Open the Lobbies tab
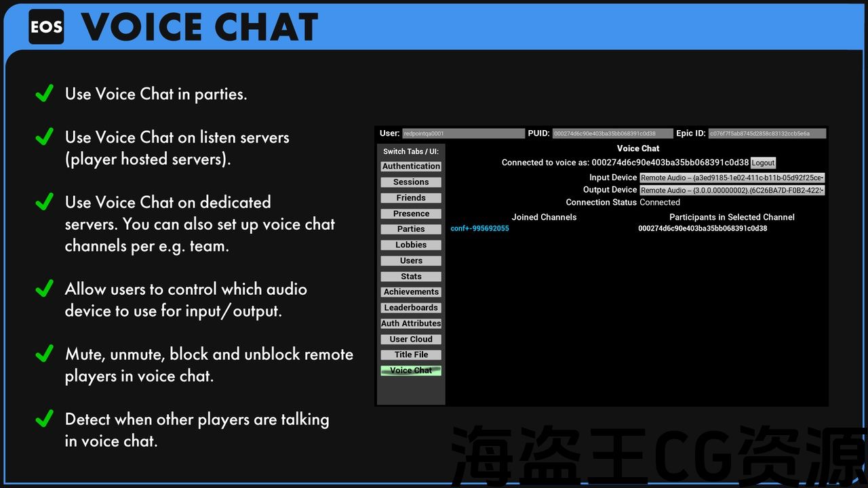This screenshot has width=868, height=488. [411, 245]
